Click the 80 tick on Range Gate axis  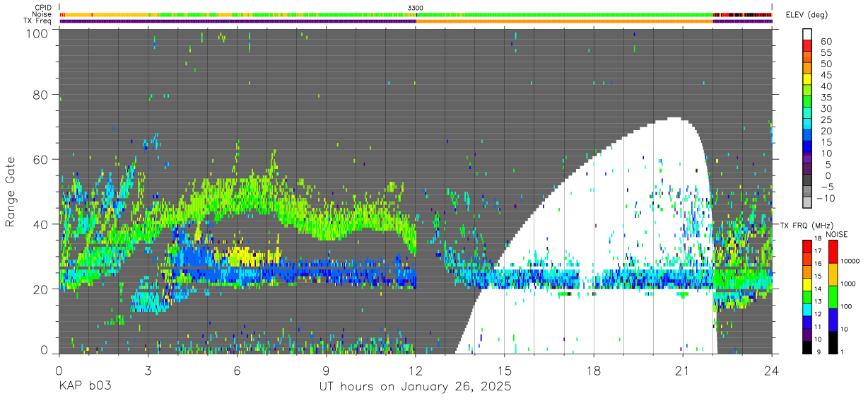pos(40,95)
